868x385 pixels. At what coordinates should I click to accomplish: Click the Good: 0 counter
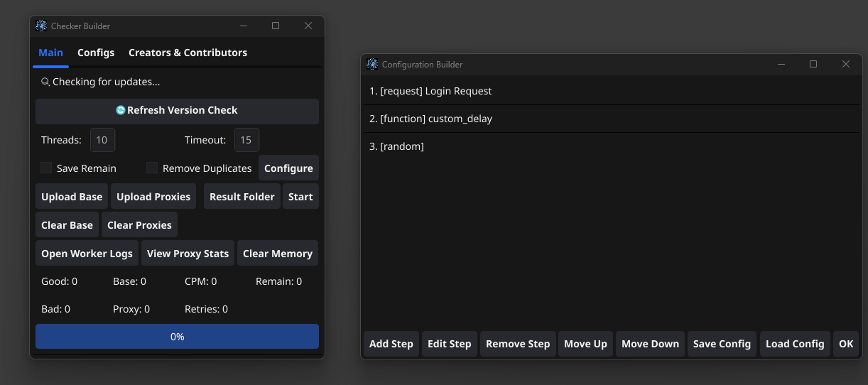point(59,281)
